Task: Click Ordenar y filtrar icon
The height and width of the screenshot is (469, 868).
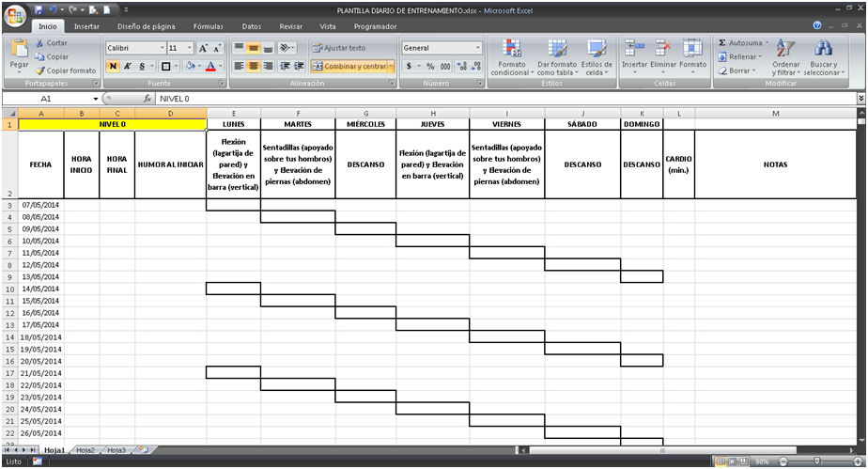Action: 785,49
